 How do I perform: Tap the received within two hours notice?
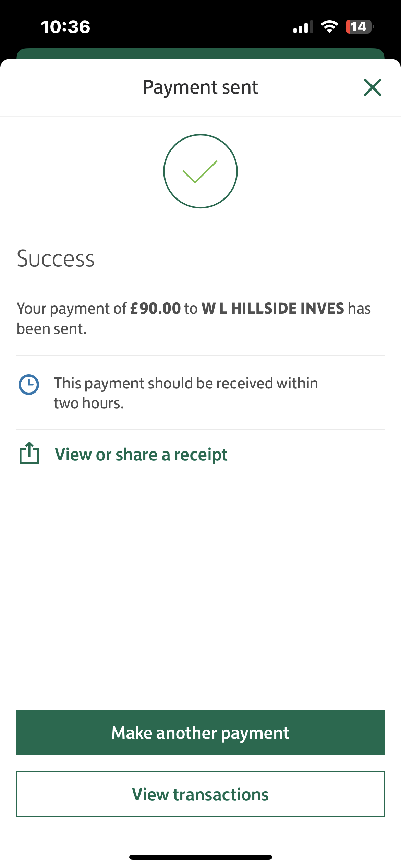(x=186, y=393)
